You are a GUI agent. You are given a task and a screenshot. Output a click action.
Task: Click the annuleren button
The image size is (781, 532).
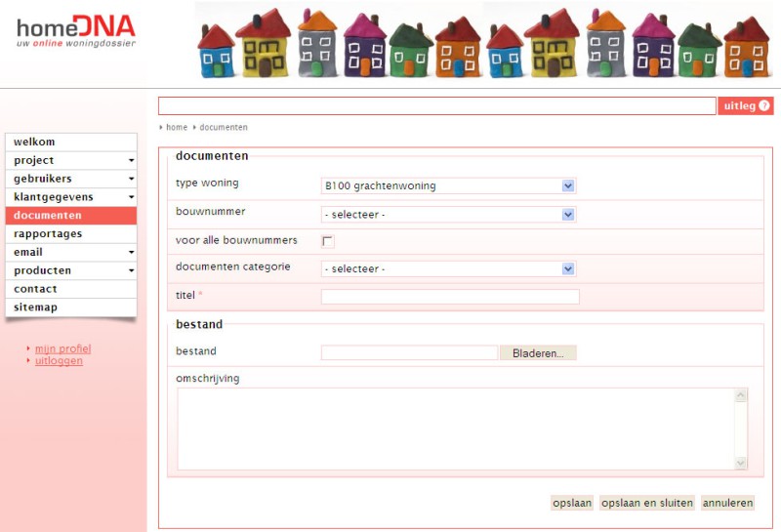point(727,503)
